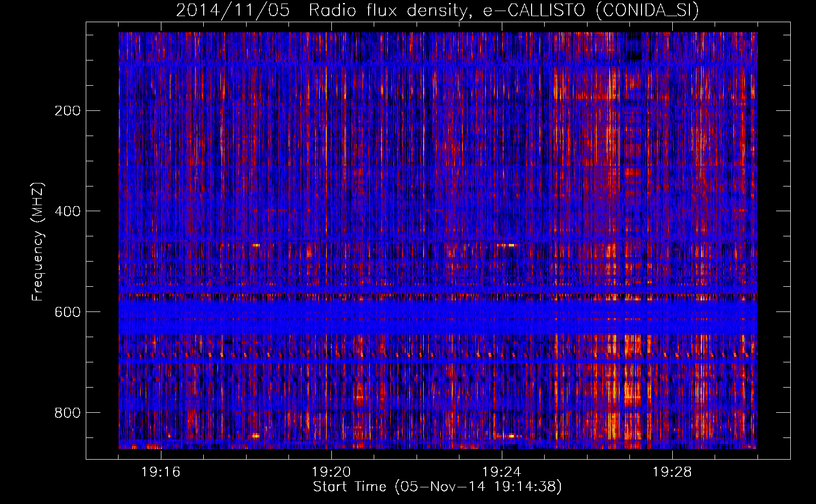Viewport: 816px width, 504px height.
Task: Click the 19:28 time tick label
Action: (x=672, y=472)
